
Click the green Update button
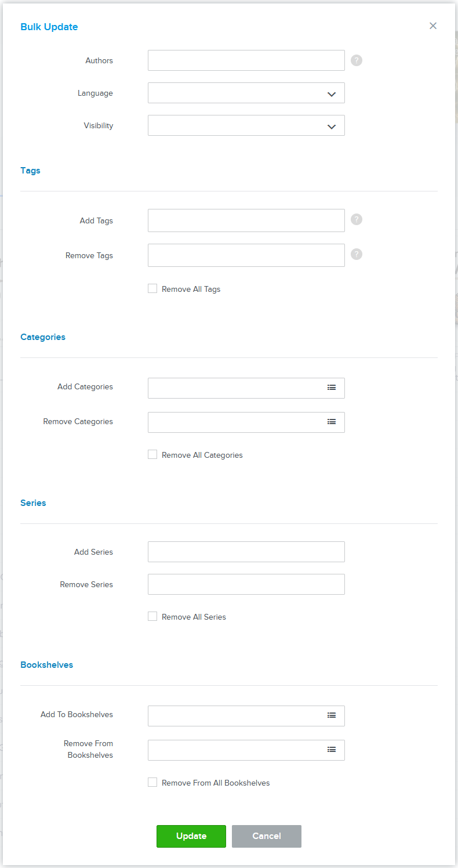(191, 836)
